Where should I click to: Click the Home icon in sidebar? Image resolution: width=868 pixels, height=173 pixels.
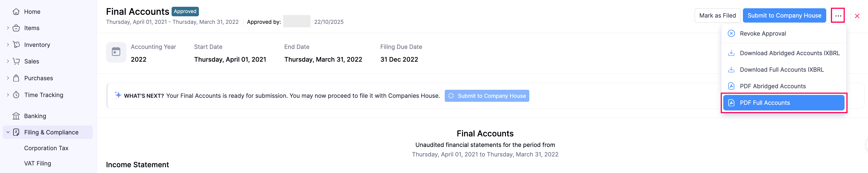point(16,11)
